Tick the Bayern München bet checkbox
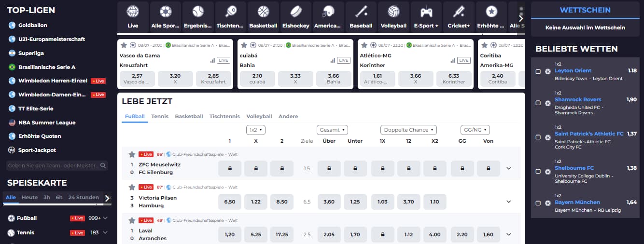This screenshot has height=244, width=644. 538,203
